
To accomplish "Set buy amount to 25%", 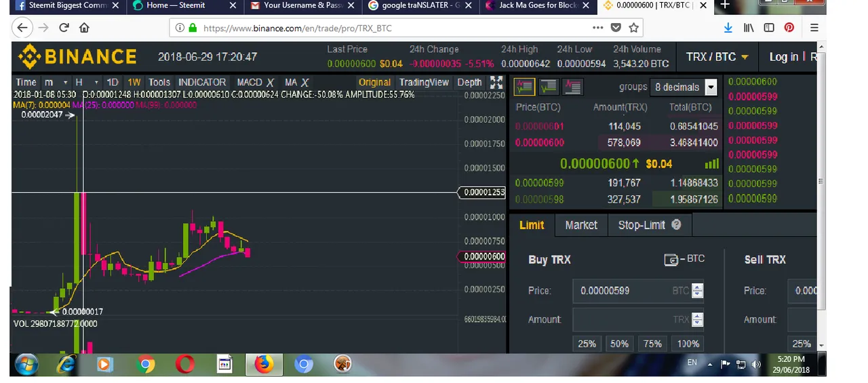I will 587,344.
